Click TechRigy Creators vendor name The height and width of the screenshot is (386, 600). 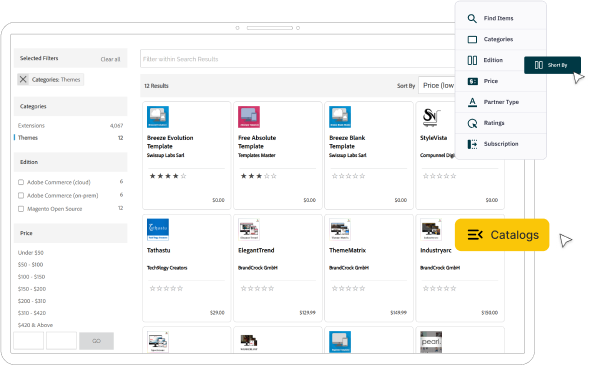[x=167, y=268]
